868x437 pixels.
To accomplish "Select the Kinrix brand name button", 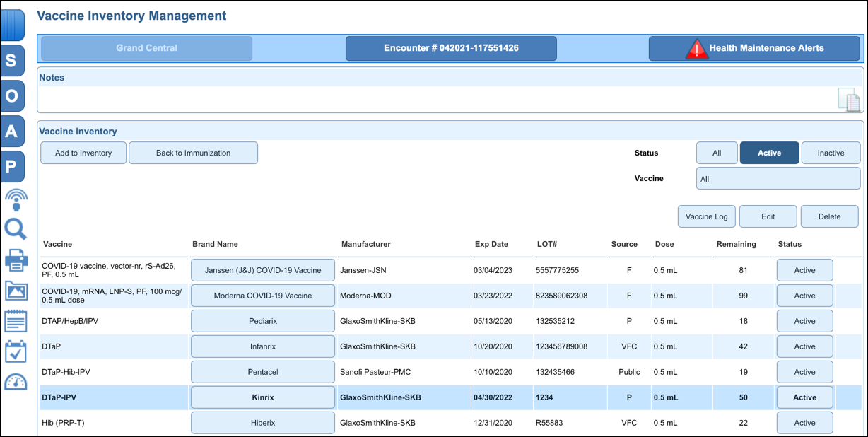I will (x=262, y=397).
